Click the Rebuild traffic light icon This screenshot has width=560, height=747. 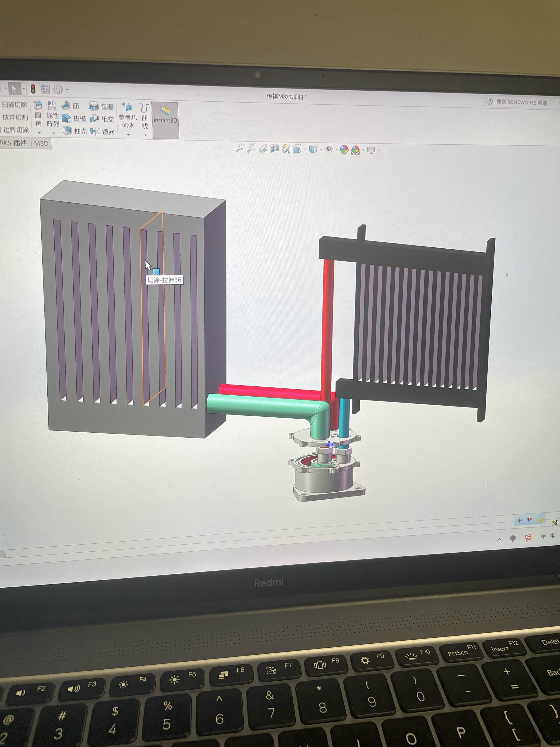(33, 89)
